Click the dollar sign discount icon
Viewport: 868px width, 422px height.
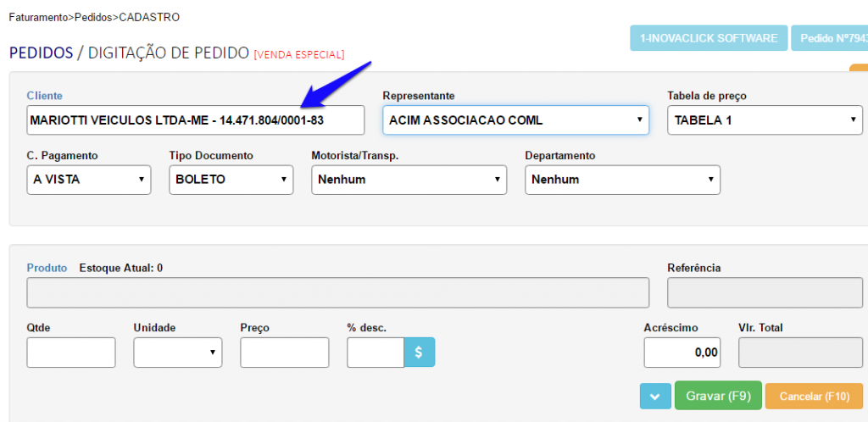419,353
